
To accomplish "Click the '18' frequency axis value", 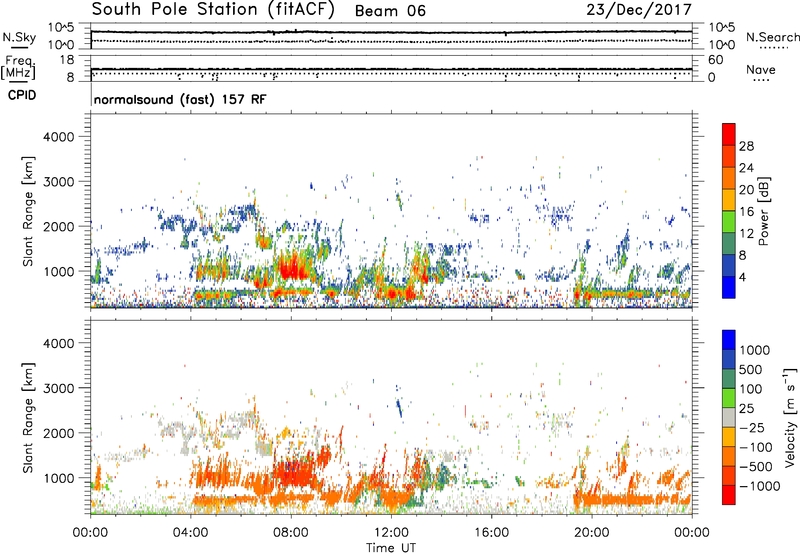I will [x=66, y=60].
